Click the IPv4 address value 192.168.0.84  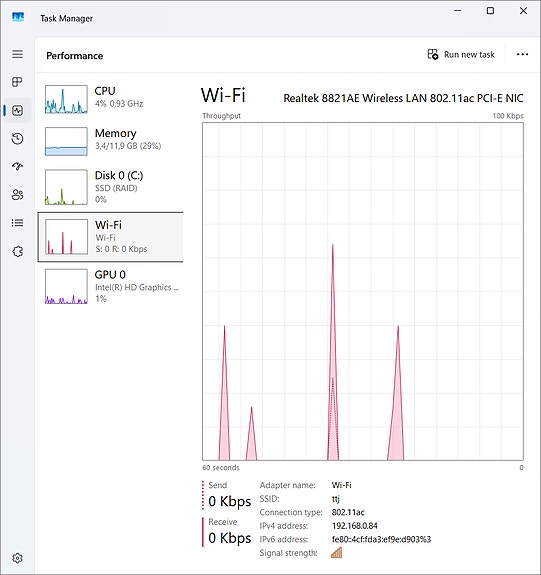(x=355, y=526)
